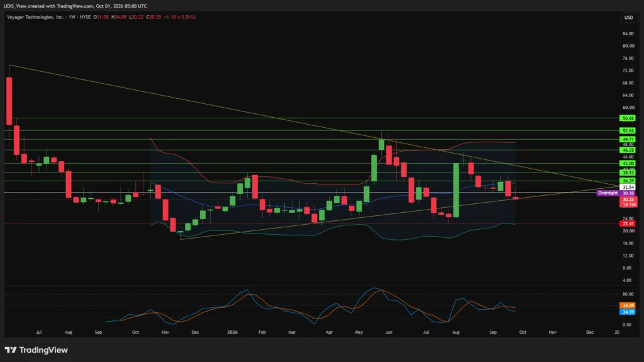
Task: Click the -1.10 (-3.51%) change value
Action: click(x=179, y=17)
